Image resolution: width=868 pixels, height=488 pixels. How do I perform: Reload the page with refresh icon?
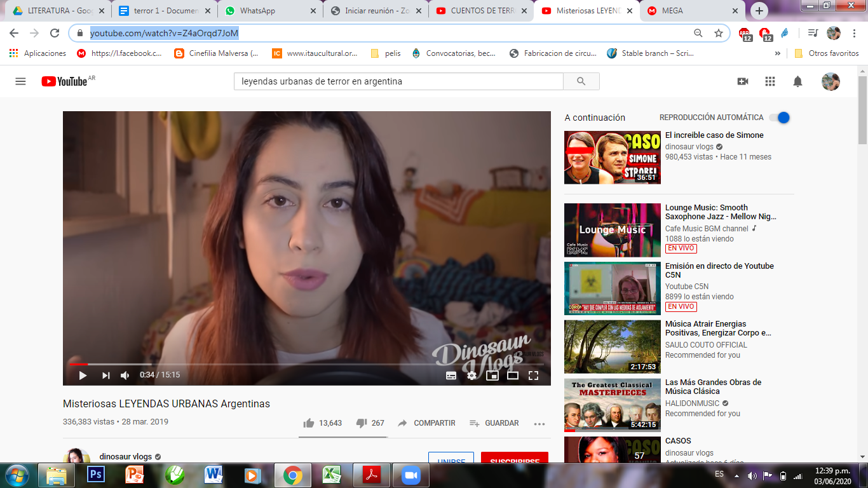pos(55,33)
